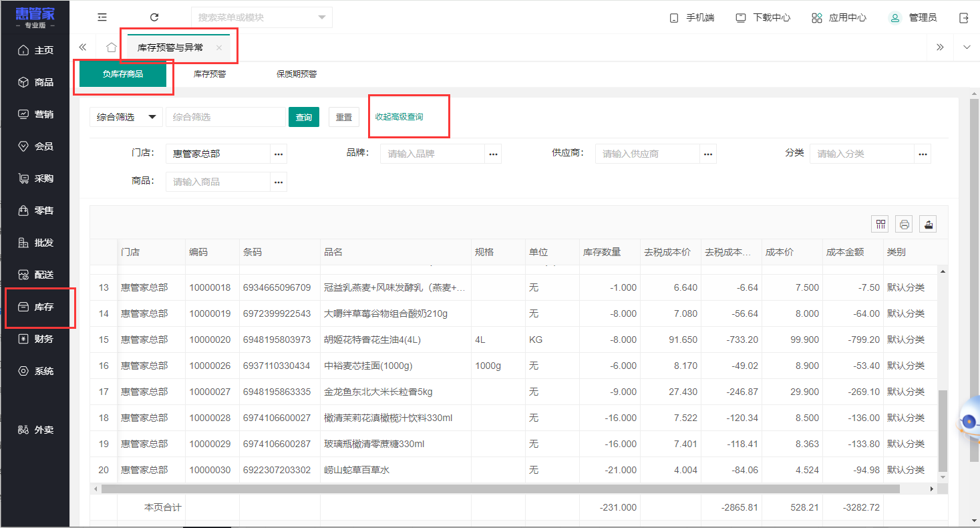980x528 pixels.
Task: Close the 库存预警与异常 tab
Action: pos(219,47)
